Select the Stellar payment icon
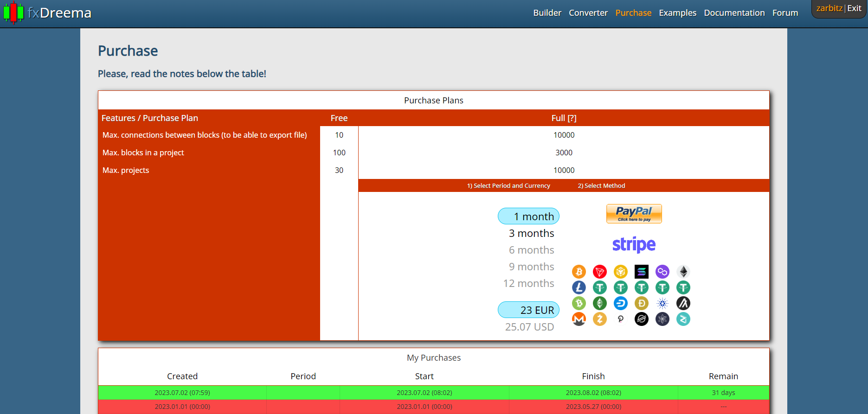 pyautogui.click(x=642, y=319)
